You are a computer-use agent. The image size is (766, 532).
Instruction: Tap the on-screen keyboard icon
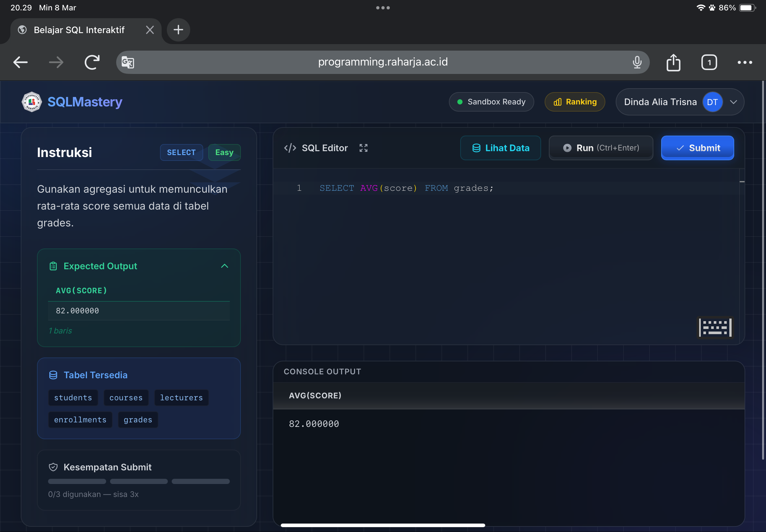[715, 327]
